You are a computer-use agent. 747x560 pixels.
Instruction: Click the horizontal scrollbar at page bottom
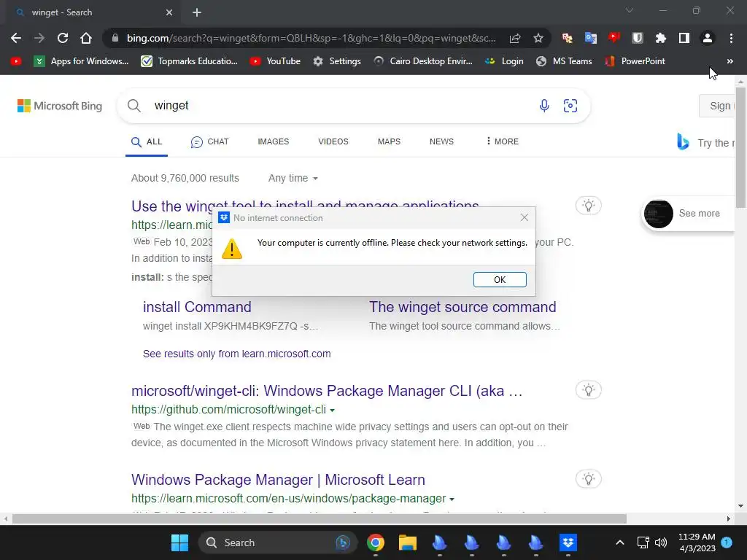(x=320, y=518)
